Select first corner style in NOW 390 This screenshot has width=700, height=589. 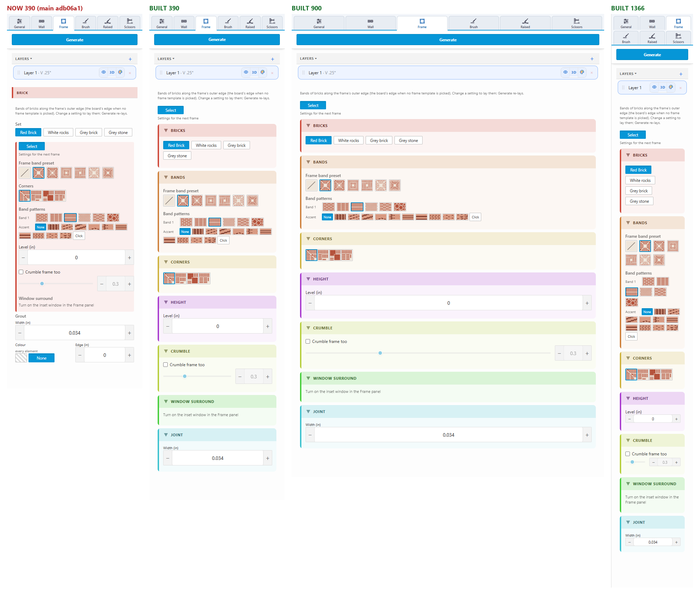coord(25,196)
